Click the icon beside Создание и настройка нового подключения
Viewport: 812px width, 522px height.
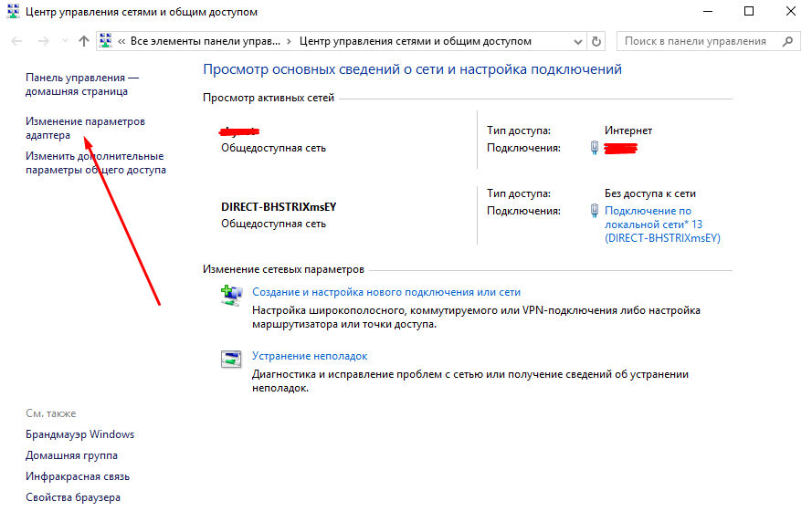(229, 294)
